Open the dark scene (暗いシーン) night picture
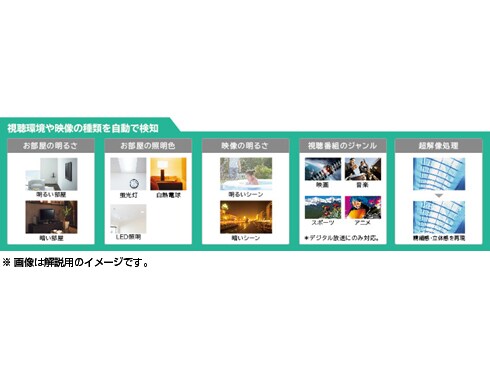490x368 pixels. (246, 217)
